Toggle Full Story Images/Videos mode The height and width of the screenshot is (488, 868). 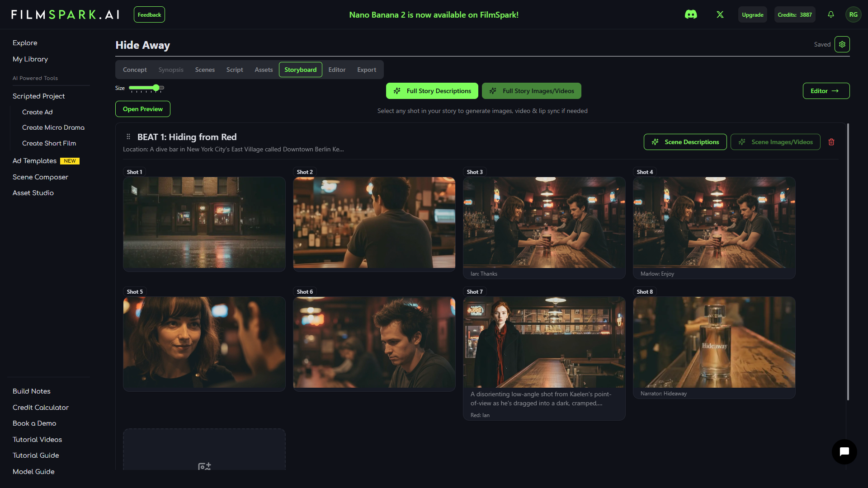pos(531,91)
